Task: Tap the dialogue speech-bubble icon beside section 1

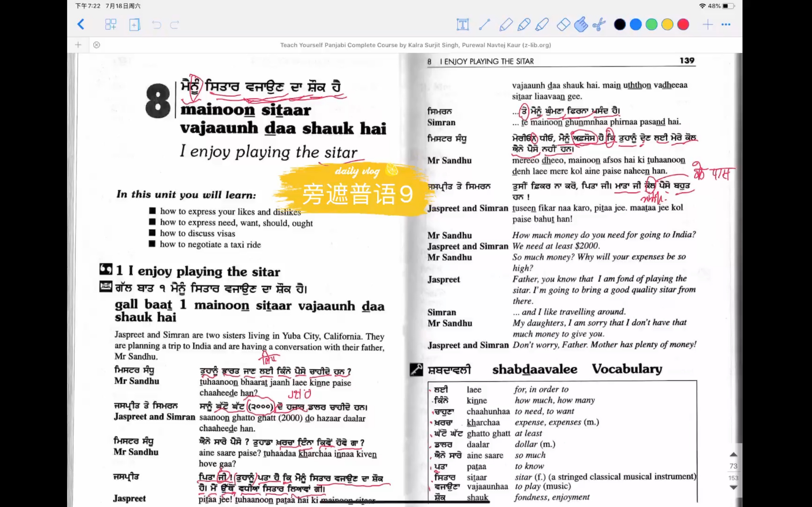Action: click(x=106, y=269)
